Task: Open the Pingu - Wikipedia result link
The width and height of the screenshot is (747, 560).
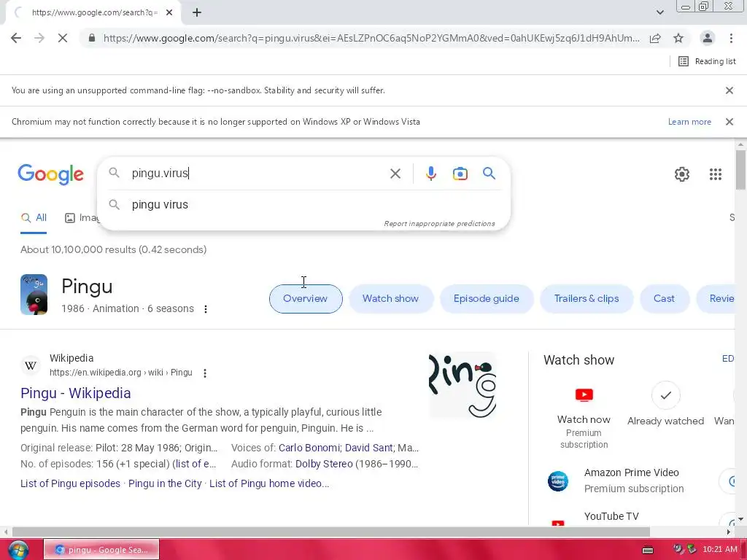Action: click(x=75, y=393)
